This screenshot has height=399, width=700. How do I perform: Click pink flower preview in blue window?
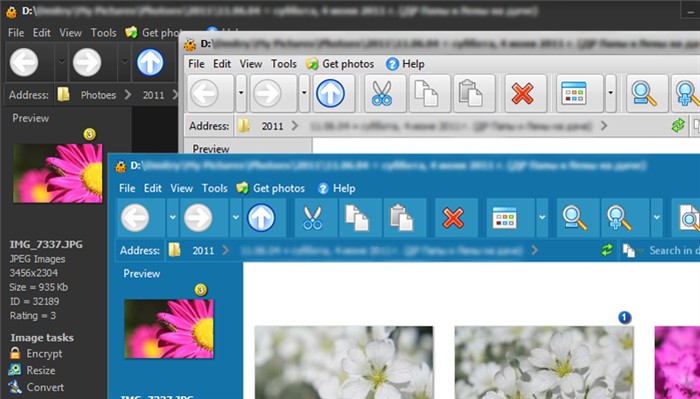coord(169,328)
